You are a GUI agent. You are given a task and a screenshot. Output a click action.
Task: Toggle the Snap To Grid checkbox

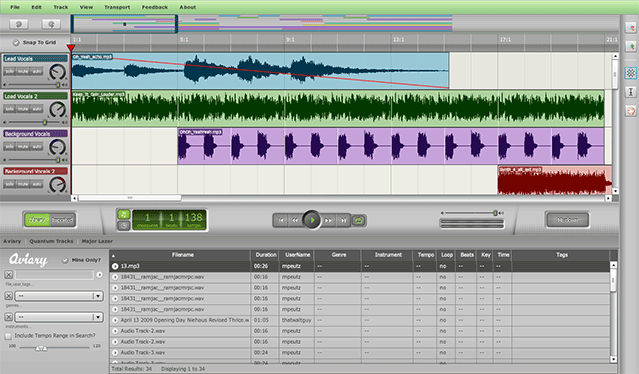tap(16, 42)
